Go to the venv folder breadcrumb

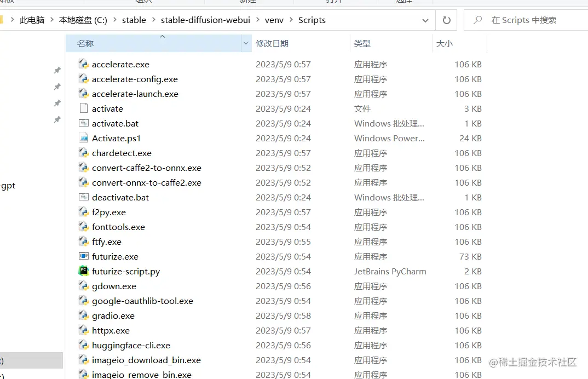point(274,20)
